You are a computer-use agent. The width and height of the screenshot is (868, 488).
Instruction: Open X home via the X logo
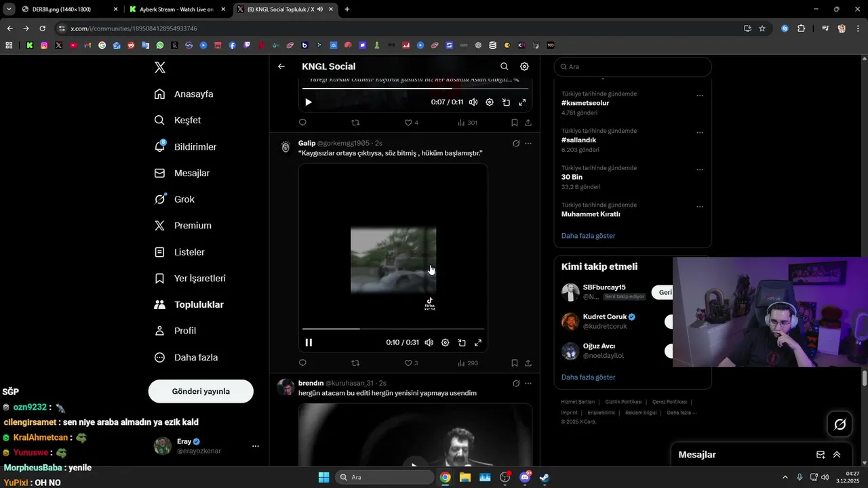(160, 67)
